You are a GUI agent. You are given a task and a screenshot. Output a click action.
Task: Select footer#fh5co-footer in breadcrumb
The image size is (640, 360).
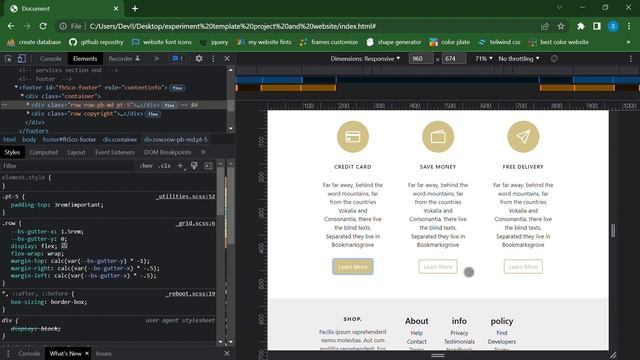tap(69, 140)
